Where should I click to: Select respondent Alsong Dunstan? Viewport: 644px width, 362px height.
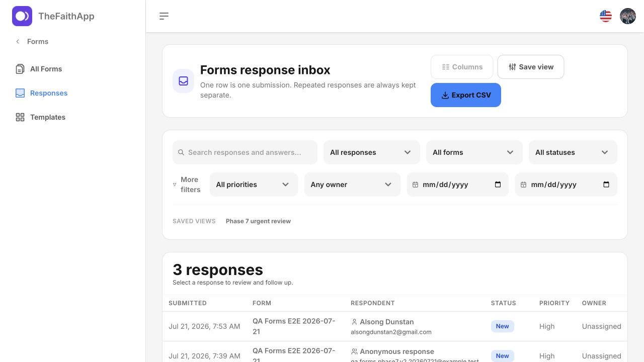point(387,322)
